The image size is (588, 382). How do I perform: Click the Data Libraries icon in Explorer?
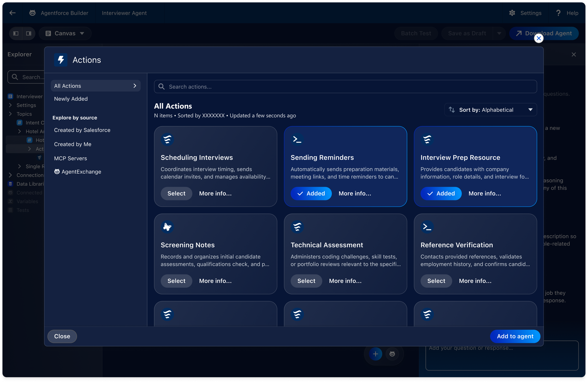(x=10, y=184)
